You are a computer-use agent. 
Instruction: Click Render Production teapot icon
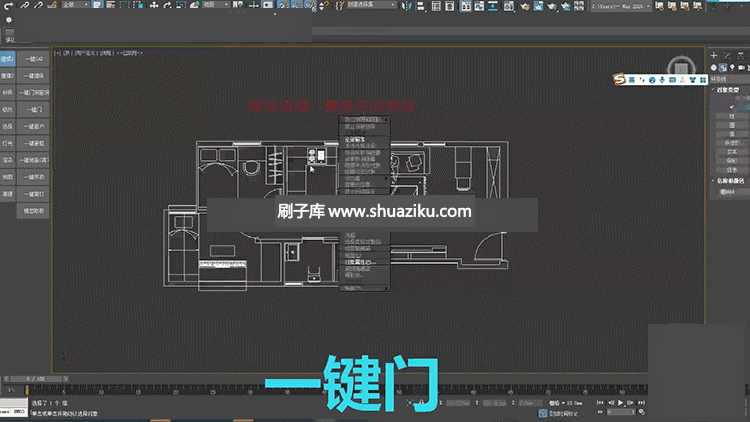tap(551, 5)
